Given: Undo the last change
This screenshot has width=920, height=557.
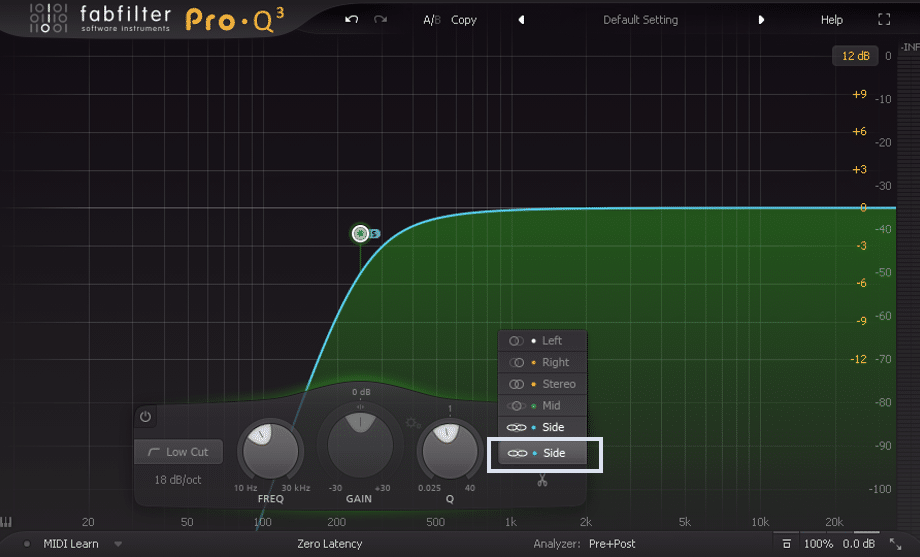Looking at the screenshot, I should [x=351, y=19].
